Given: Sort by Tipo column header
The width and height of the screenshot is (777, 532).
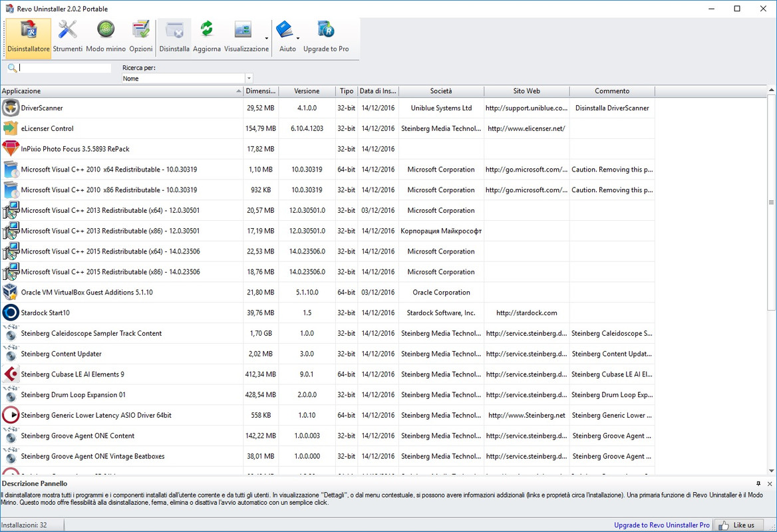Looking at the screenshot, I should coord(347,91).
